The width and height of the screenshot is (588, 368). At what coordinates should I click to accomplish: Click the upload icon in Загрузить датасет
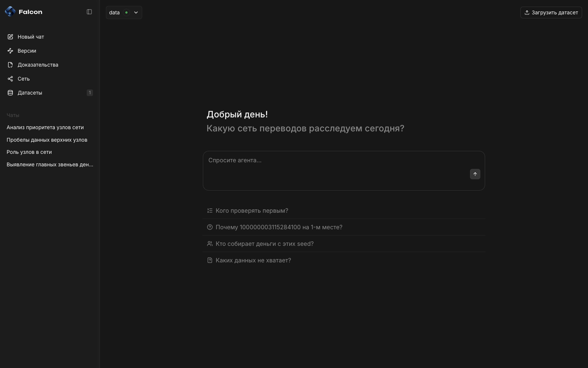pos(527,13)
